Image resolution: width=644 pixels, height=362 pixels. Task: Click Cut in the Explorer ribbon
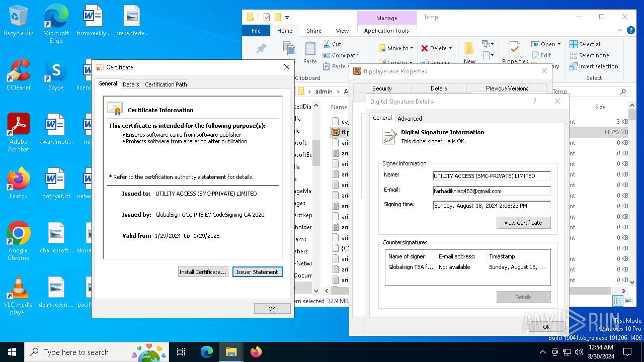point(333,44)
